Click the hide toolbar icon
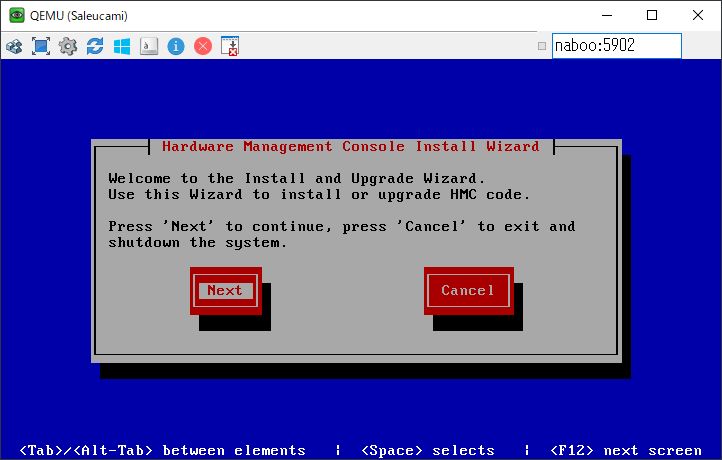722x460 pixels. (230, 46)
